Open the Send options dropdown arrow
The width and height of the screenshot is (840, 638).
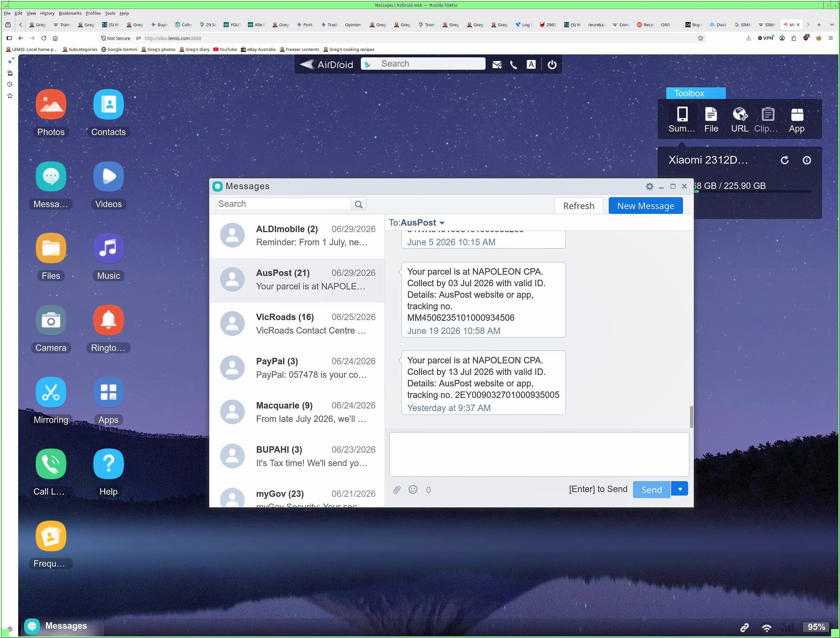point(680,489)
